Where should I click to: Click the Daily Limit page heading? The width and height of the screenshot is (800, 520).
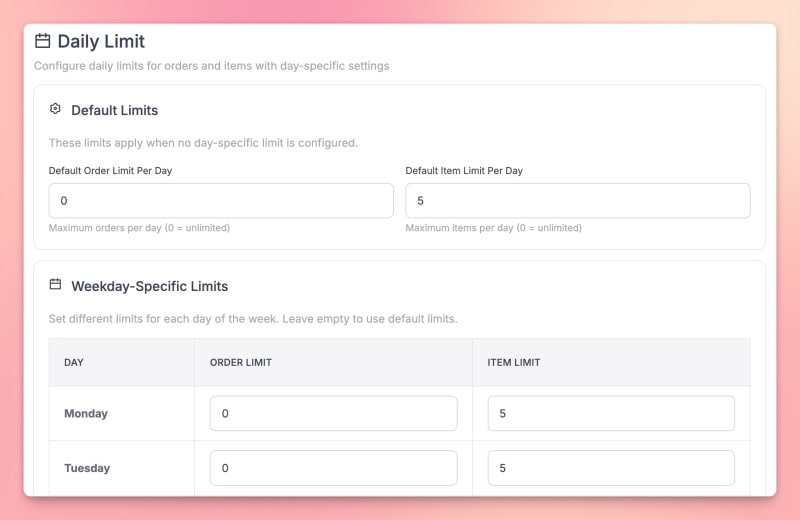pos(101,41)
